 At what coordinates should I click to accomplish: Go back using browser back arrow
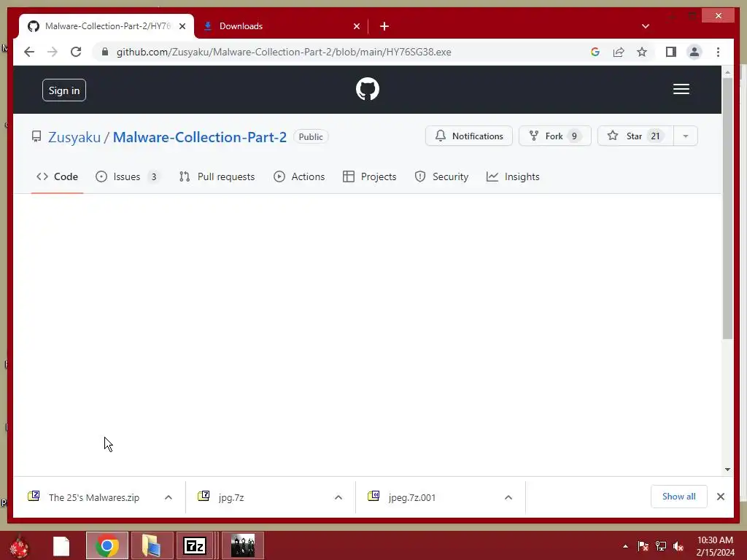pos(29,52)
